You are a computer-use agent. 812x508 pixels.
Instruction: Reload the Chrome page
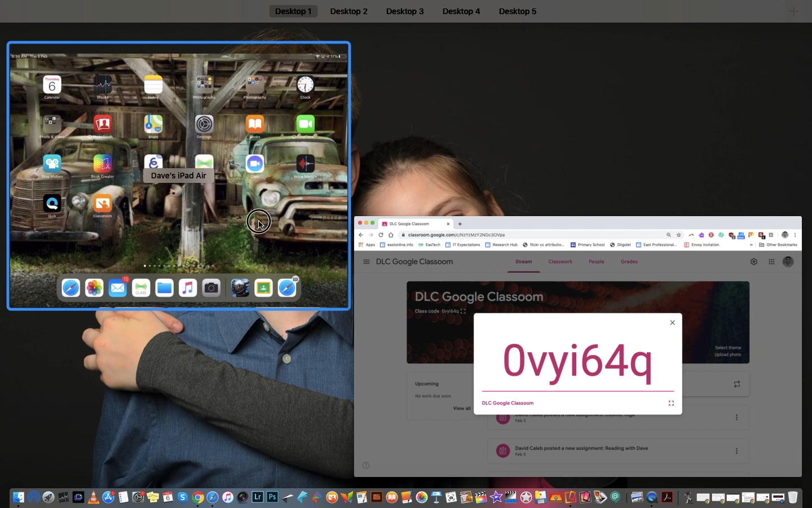(381, 235)
